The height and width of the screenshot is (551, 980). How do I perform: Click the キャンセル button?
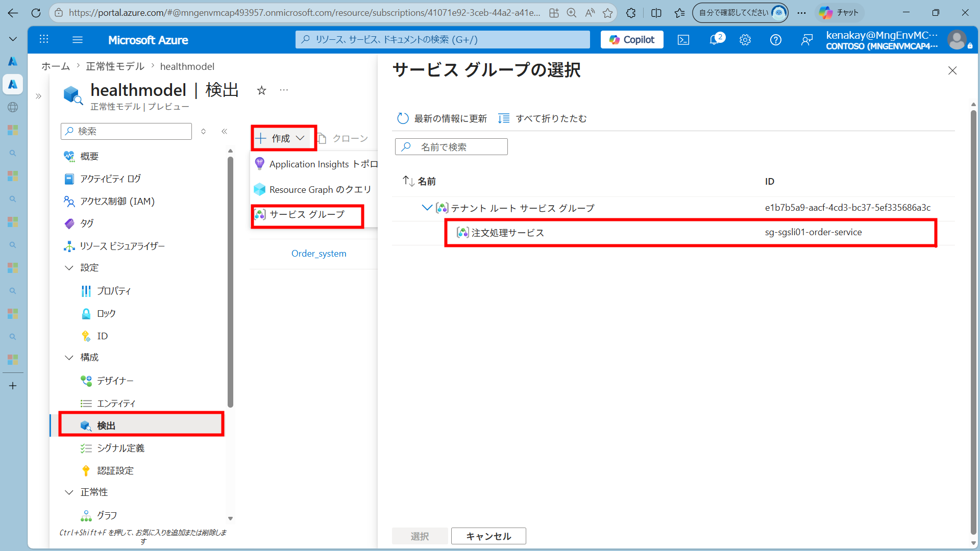pos(488,536)
